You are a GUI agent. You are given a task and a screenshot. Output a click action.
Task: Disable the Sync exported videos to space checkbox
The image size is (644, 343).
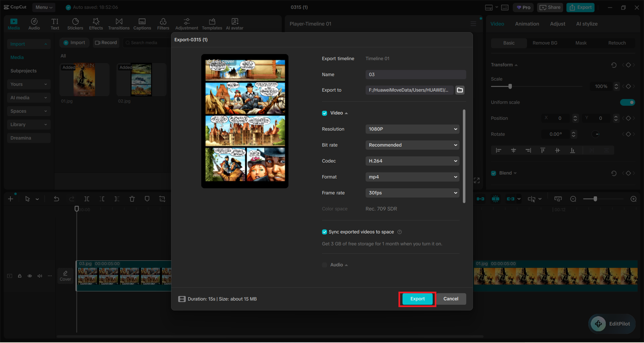point(324,232)
